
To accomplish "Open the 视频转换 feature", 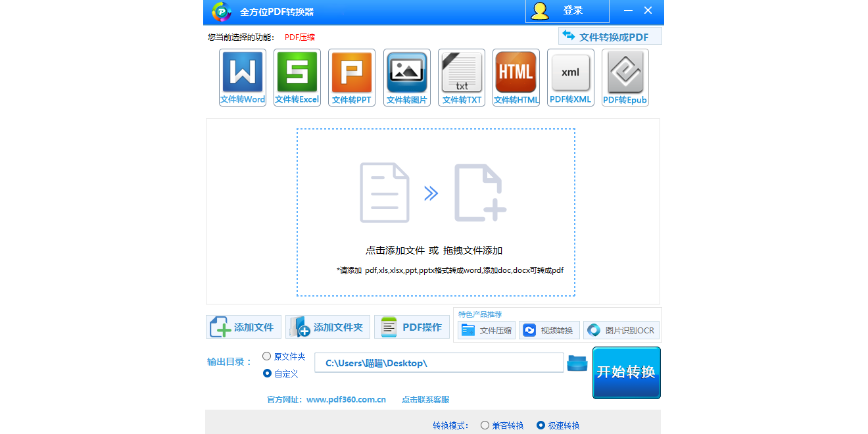I will (x=549, y=330).
